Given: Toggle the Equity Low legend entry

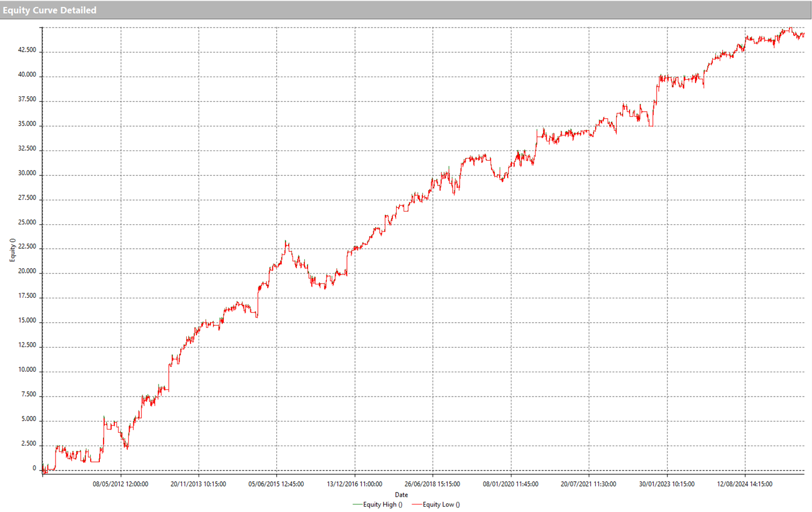Looking at the screenshot, I should point(441,504).
